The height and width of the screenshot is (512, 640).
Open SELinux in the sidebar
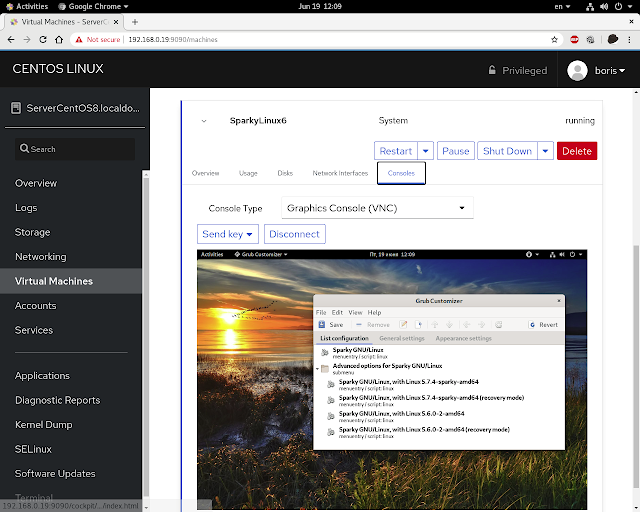tap(33, 449)
